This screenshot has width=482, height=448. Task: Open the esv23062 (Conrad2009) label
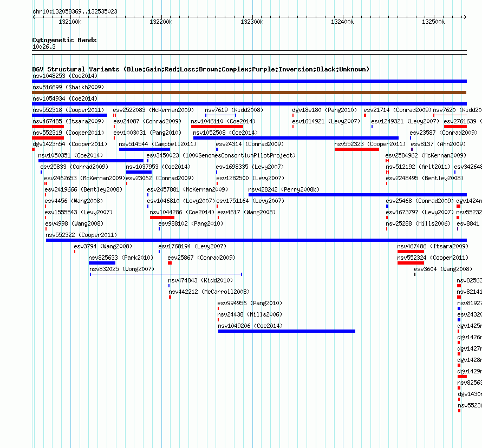160,178
